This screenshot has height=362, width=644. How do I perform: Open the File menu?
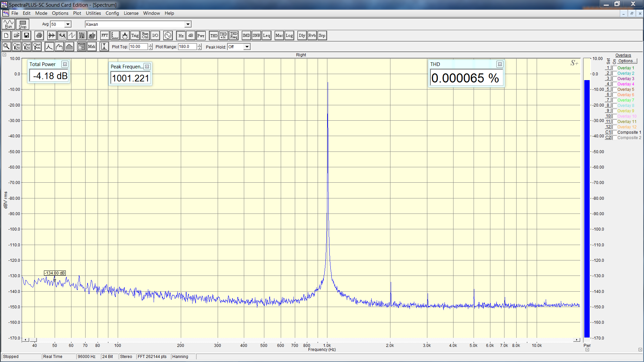(x=15, y=13)
